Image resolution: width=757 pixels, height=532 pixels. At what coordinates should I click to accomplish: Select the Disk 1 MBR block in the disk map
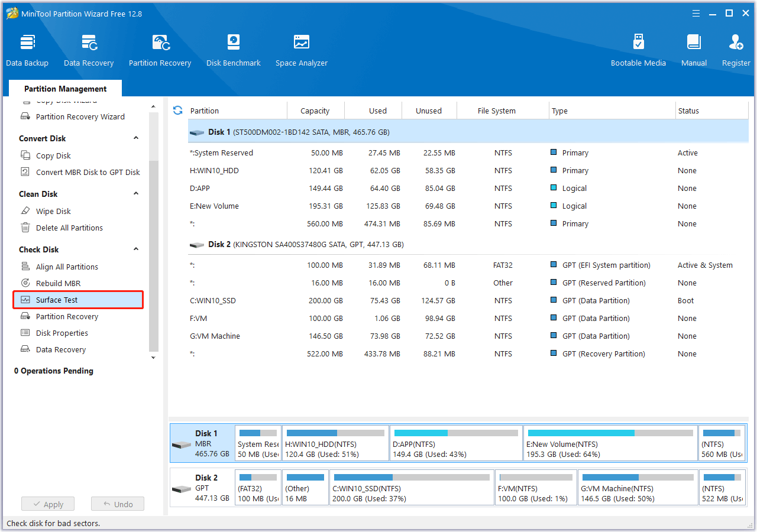pos(202,443)
